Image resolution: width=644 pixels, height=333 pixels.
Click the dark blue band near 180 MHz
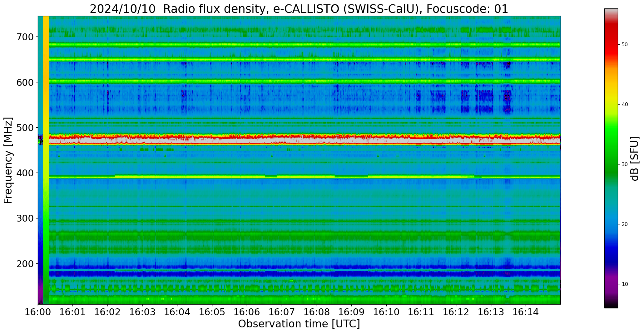point(305,274)
